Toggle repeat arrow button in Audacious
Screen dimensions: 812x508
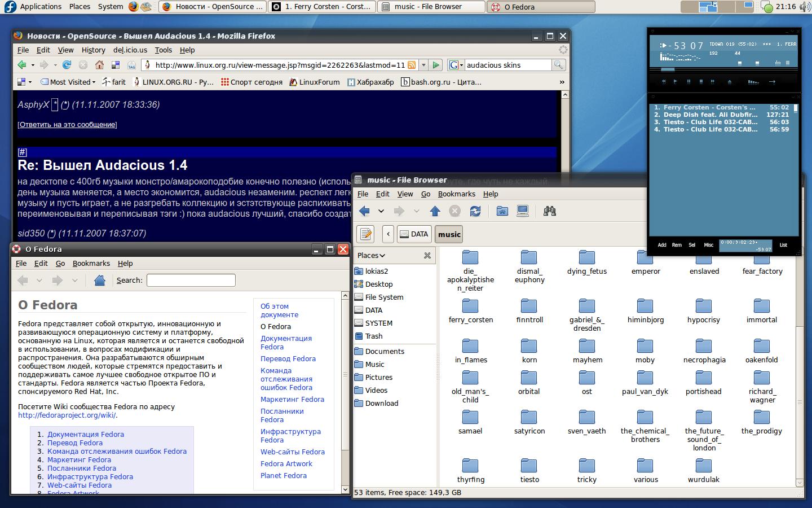coord(772,82)
